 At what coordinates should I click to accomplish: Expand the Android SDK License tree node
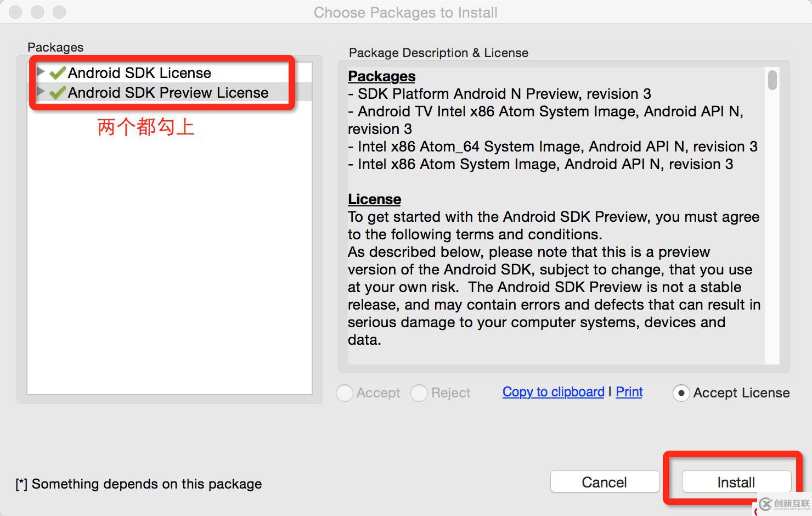[40, 72]
